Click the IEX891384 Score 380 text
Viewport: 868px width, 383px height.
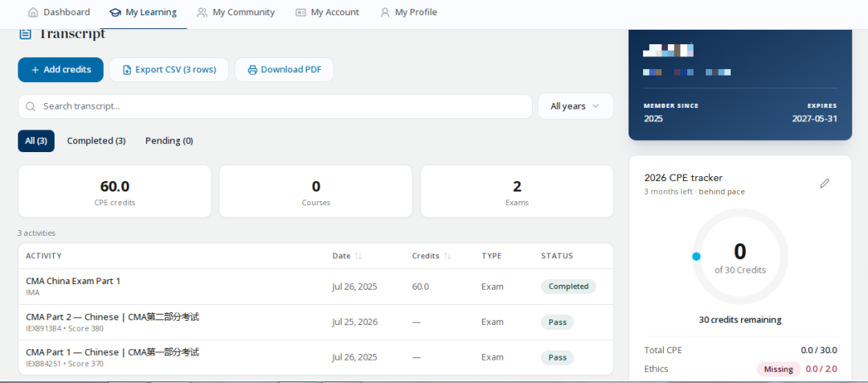pyautogui.click(x=65, y=328)
